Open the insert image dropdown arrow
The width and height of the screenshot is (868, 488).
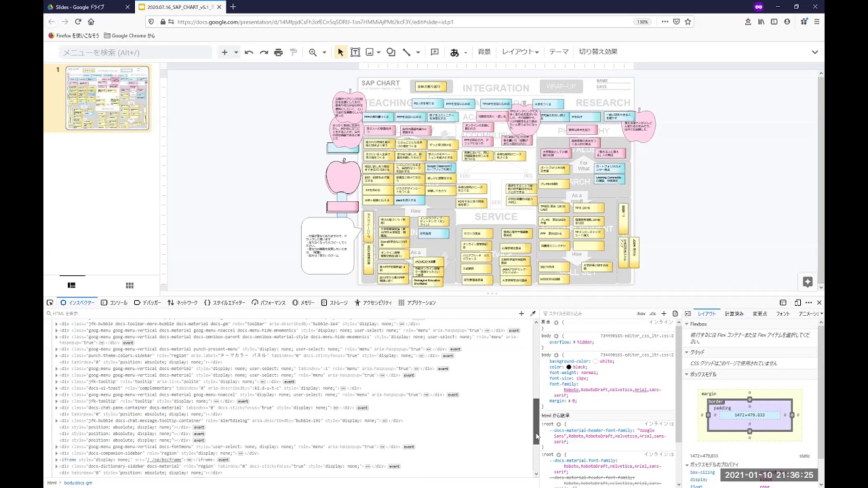click(379, 52)
